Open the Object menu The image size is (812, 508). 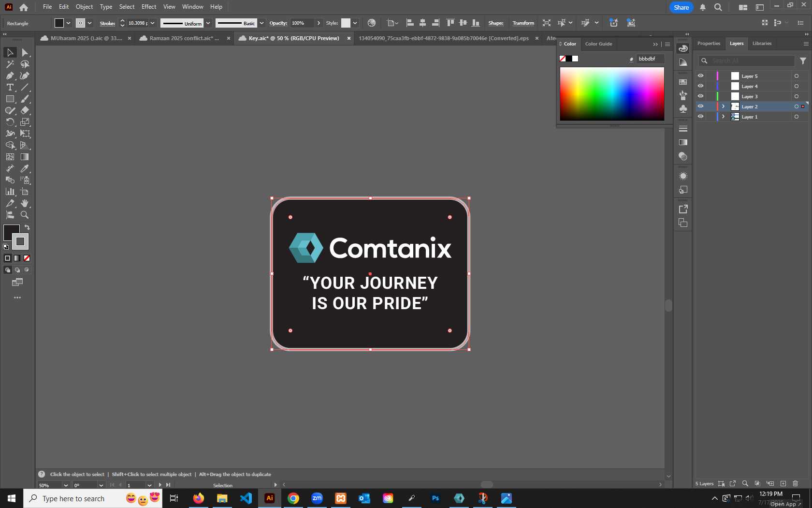[84, 7]
